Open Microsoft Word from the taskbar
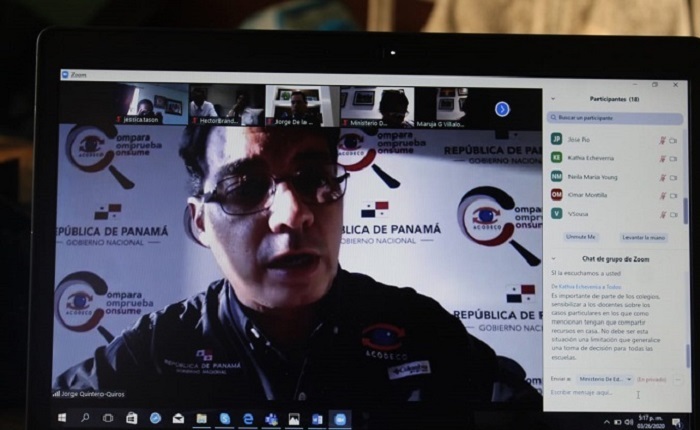Image resolution: width=700 pixels, height=430 pixels. (x=317, y=419)
